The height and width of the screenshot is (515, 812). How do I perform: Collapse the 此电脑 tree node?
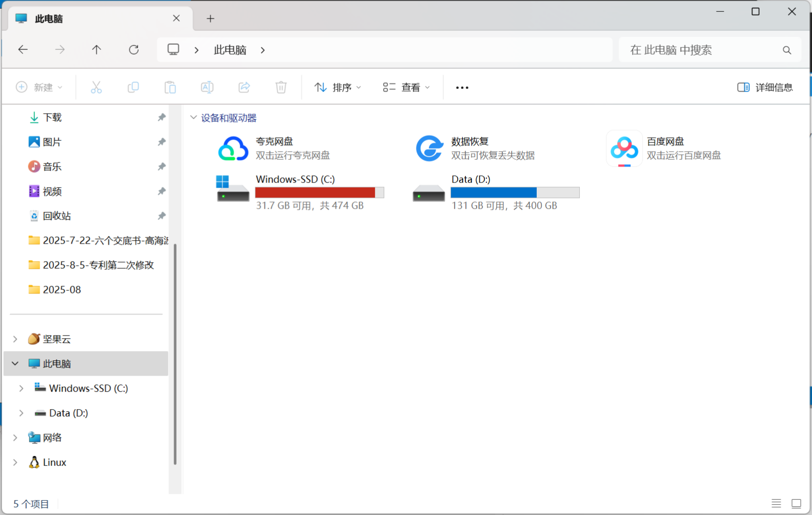coord(15,364)
